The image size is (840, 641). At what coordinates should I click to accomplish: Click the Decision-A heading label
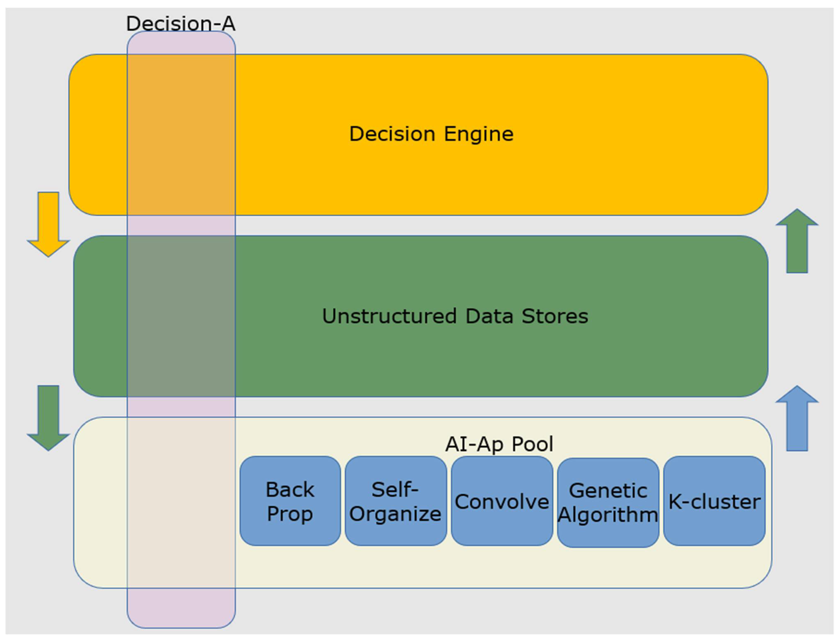point(181,24)
